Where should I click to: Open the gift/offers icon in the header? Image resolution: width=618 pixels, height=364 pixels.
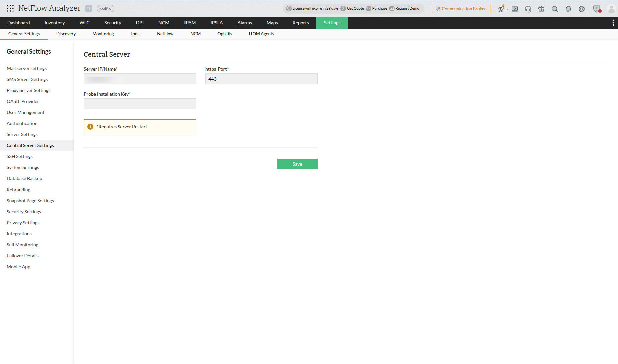tap(541, 9)
